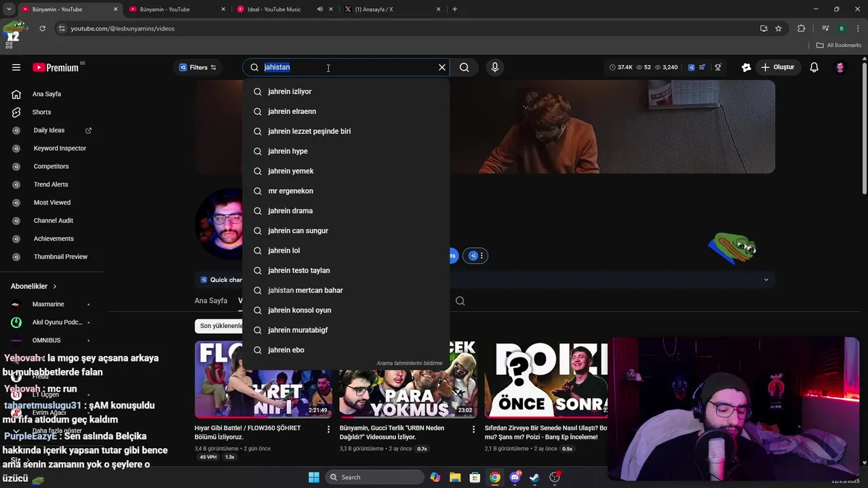Open the vidIQ trophy achievements icon
This screenshot has height=488, width=868.
tap(718, 67)
